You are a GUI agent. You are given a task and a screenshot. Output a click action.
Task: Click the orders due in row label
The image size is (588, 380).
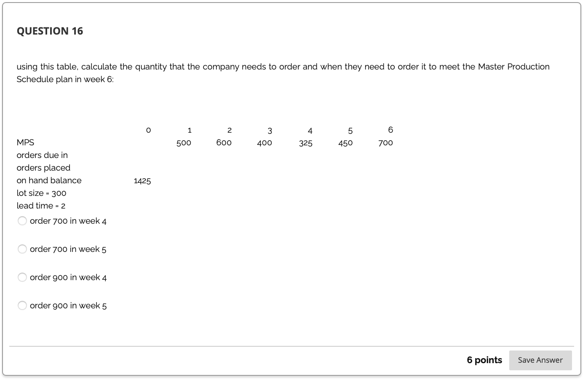point(42,155)
